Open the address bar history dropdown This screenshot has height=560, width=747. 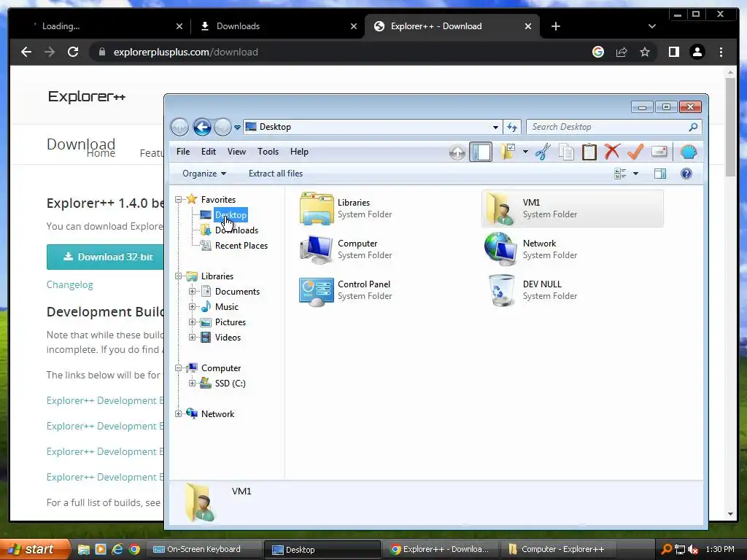point(495,127)
